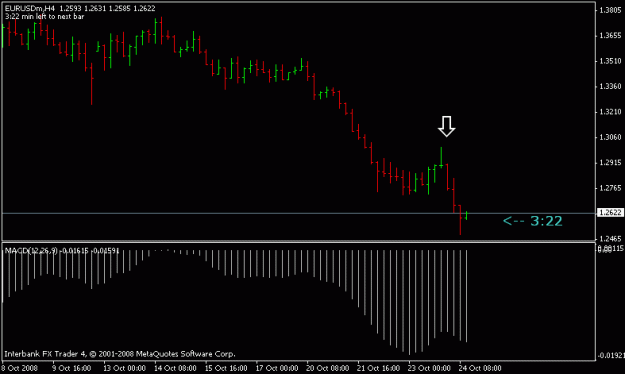Click the '20 Oct 08:00' time label

click(x=328, y=368)
